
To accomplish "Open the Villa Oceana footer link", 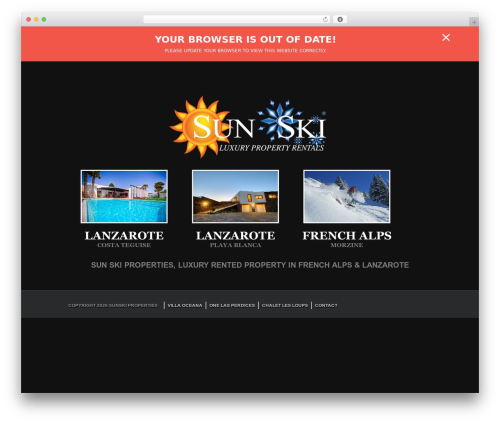I will (x=185, y=305).
